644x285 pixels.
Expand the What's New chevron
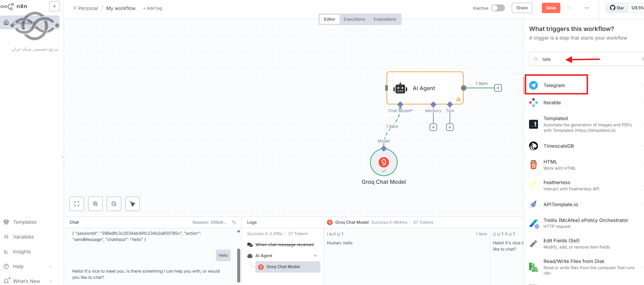pos(51,281)
